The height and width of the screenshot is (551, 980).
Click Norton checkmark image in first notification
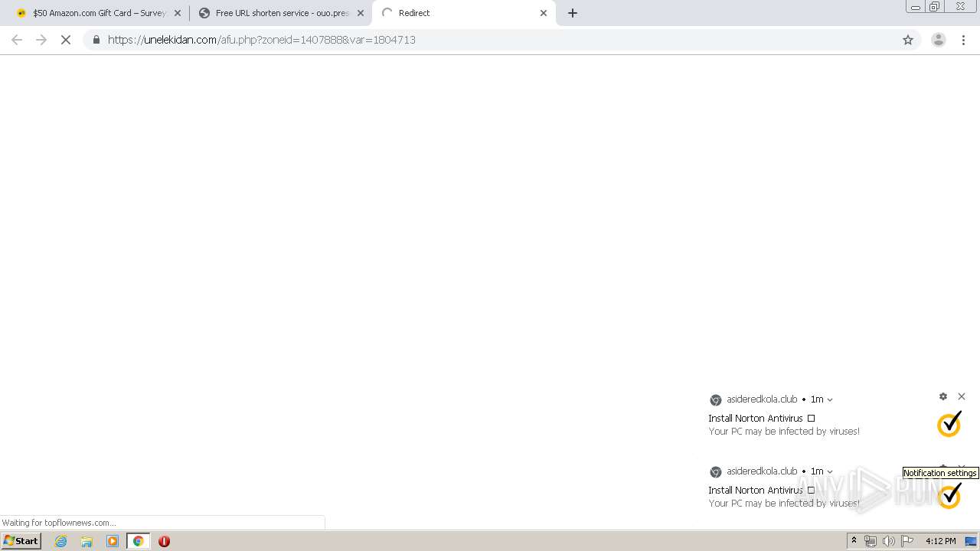tap(949, 424)
